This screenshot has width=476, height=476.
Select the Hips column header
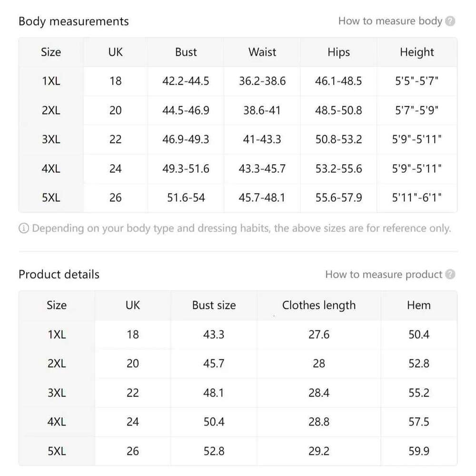pyautogui.click(x=338, y=52)
